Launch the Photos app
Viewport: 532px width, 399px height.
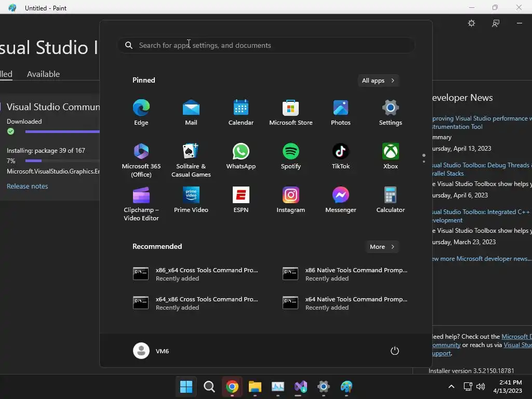pyautogui.click(x=341, y=113)
